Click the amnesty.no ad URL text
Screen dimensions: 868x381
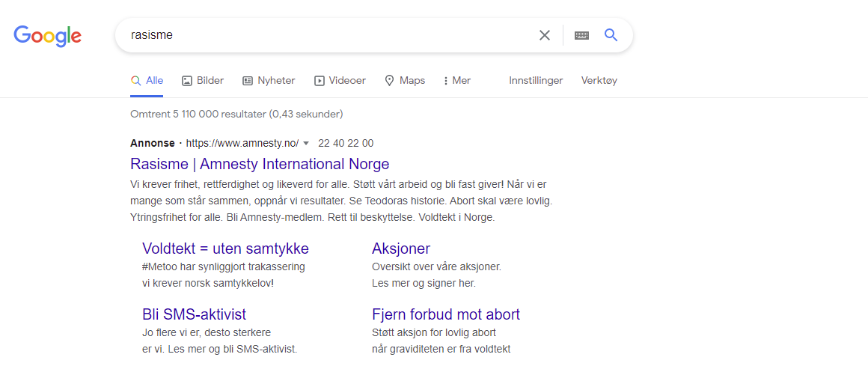pyautogui.click(x=242, y=144)
